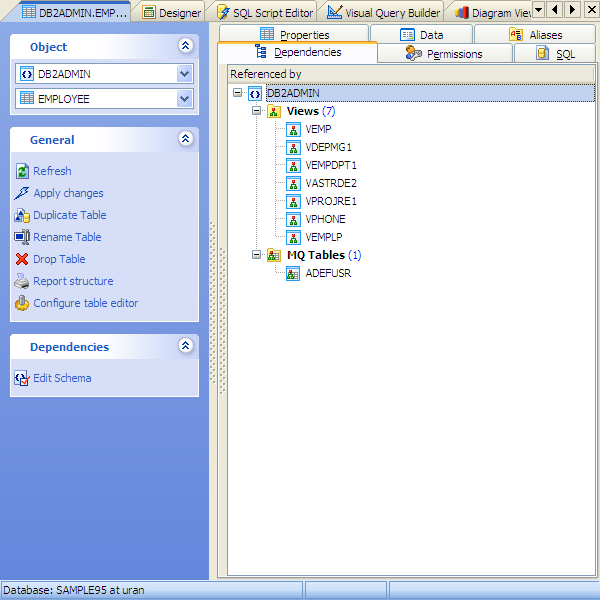Click the Drop Table link
The image size is (600, 600).
59,259
